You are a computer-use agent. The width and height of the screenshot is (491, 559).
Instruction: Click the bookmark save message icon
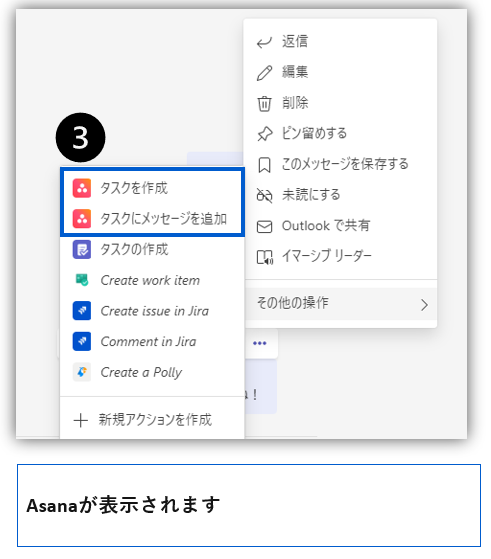tap(264, 165)
